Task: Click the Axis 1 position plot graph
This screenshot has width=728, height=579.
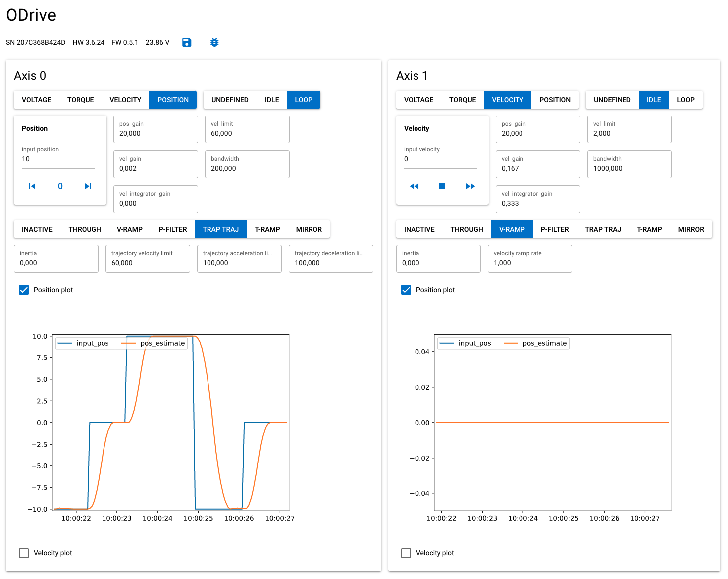Action: (x=553, y=422)
